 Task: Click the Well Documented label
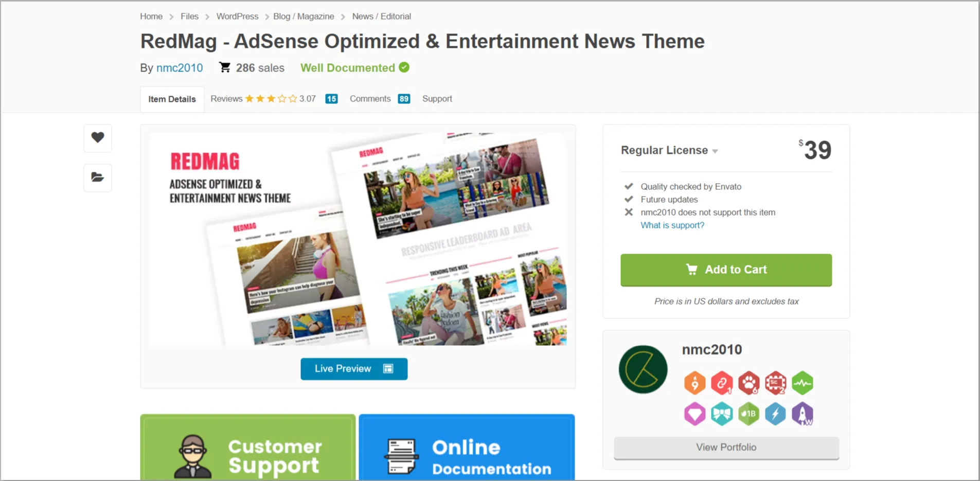coord(348,68)
